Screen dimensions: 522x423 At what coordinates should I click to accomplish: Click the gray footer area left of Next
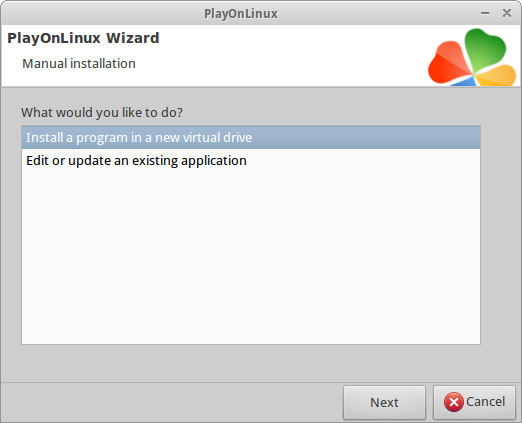tap(172, 402)
